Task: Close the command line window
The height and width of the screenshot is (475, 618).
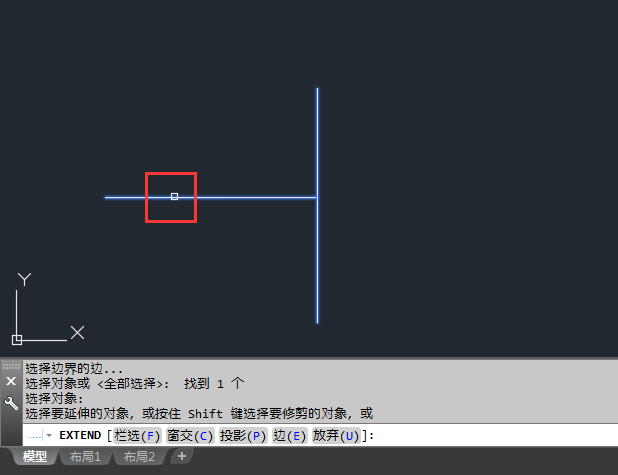Action: coord(11,381)
